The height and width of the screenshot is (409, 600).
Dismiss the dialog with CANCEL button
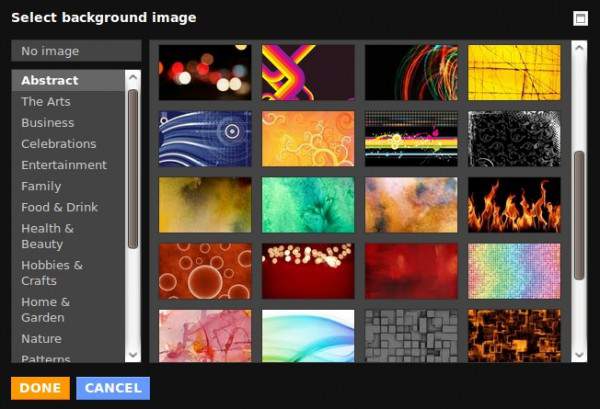pyautogui.click(x=113, y=388)
